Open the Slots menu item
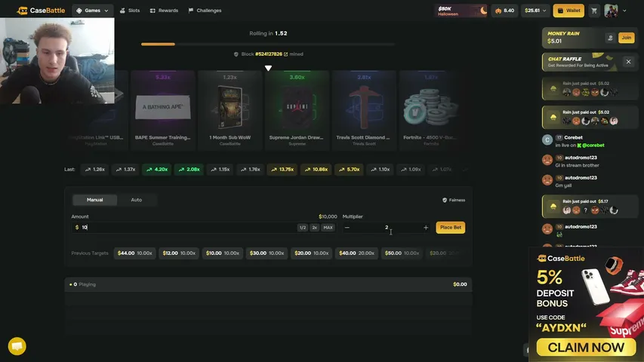The height and width of the screenshot is (362, 644). (130, 11)
